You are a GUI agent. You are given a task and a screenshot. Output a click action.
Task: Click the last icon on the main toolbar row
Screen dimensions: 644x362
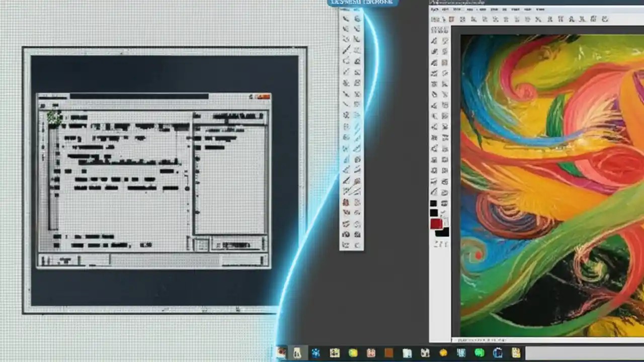pos(605,20)
